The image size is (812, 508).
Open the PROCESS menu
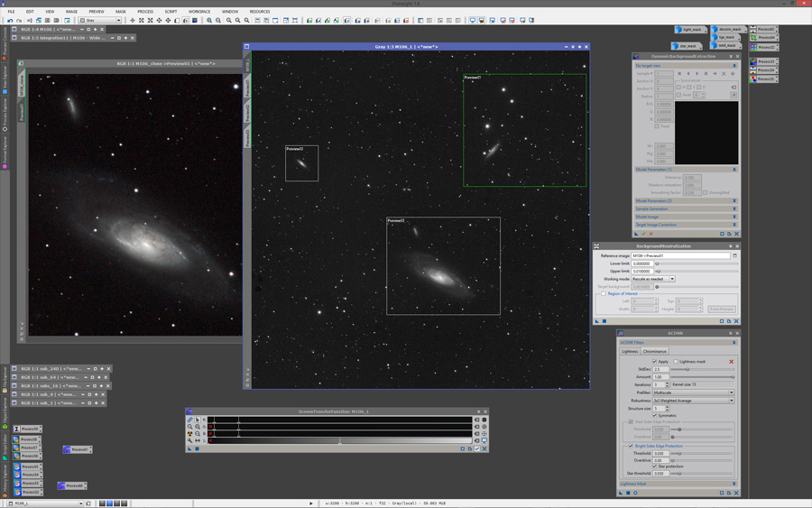click(144, 12)
